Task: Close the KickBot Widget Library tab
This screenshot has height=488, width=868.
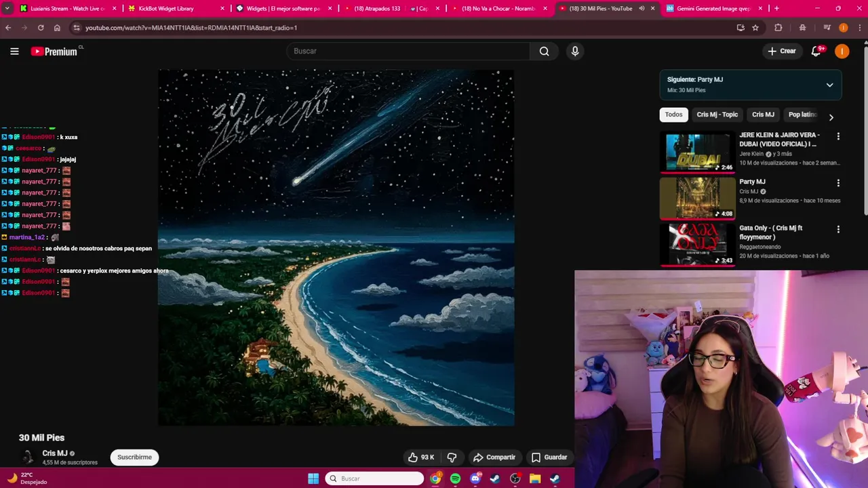Action: coord(223,8)
